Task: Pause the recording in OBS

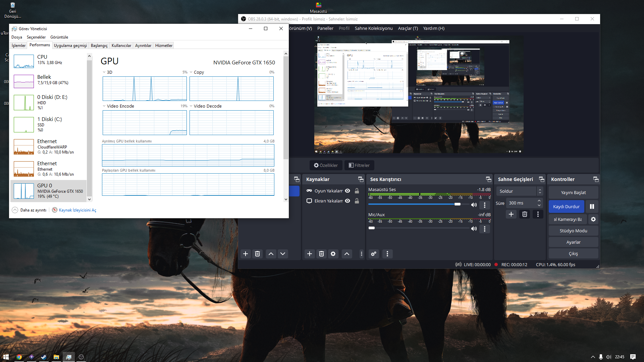Action: point(592,206)
